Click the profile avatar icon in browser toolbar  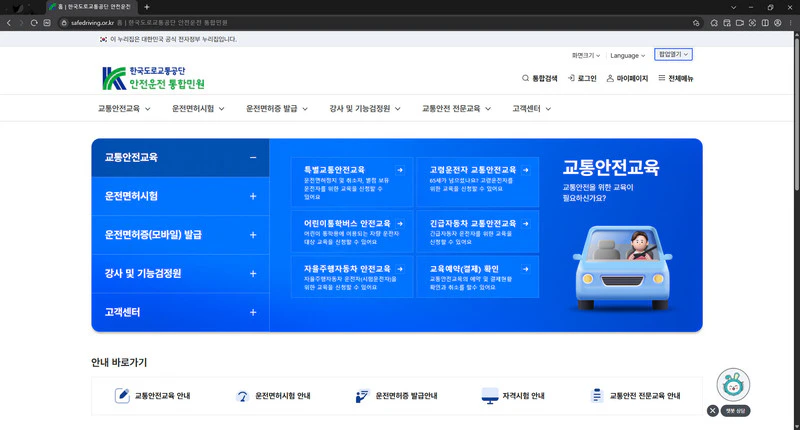point(778,22)
